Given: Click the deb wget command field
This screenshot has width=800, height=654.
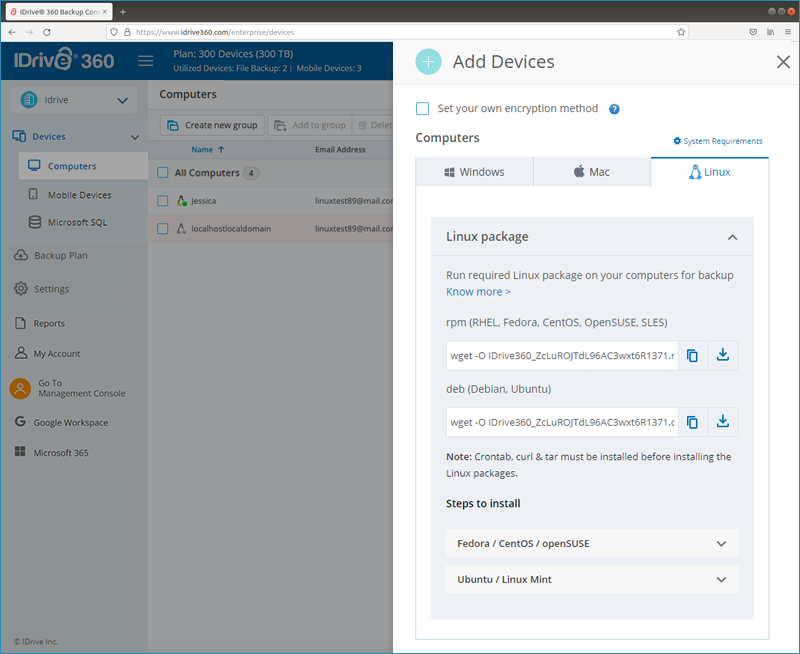Looking at the screenshot, I should pos(562,422).
